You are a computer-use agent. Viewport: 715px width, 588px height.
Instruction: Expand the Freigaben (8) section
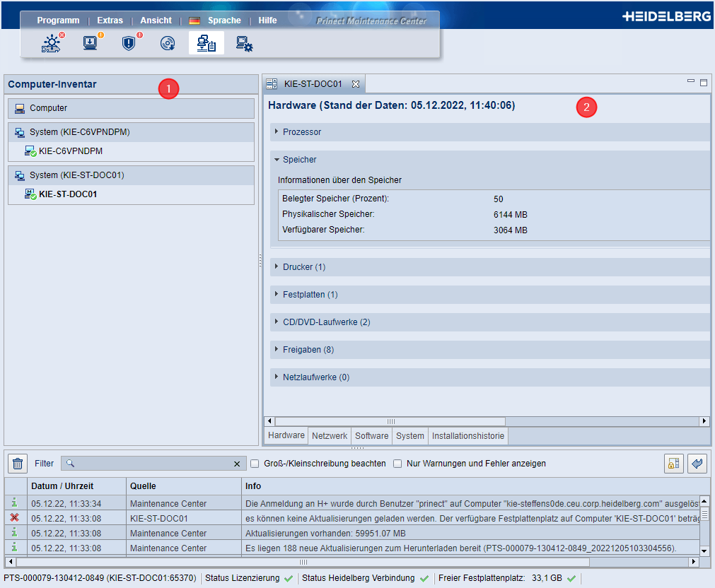click(x=277, y=350)
